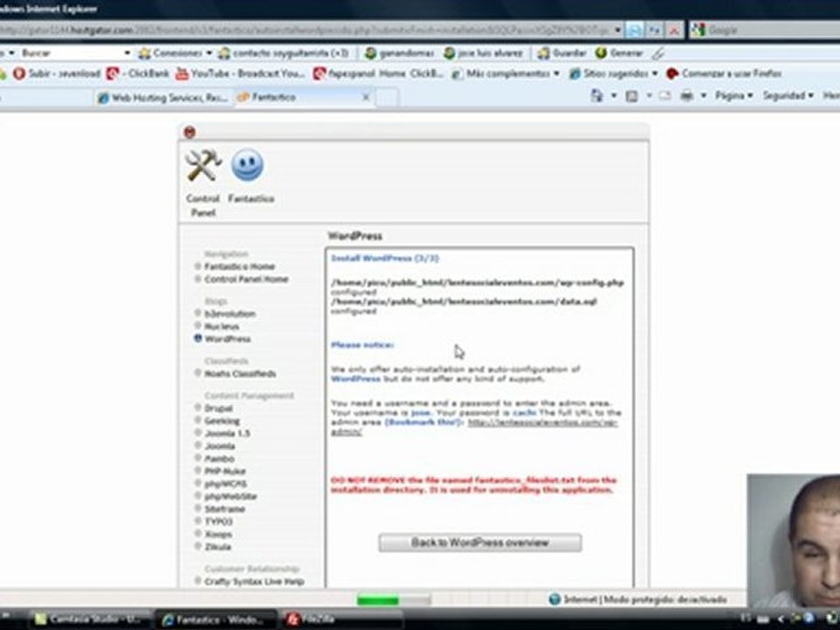The image size is (840, 630).
Task: Click the feeds icon in IE command bar
Action: (632, 96)
